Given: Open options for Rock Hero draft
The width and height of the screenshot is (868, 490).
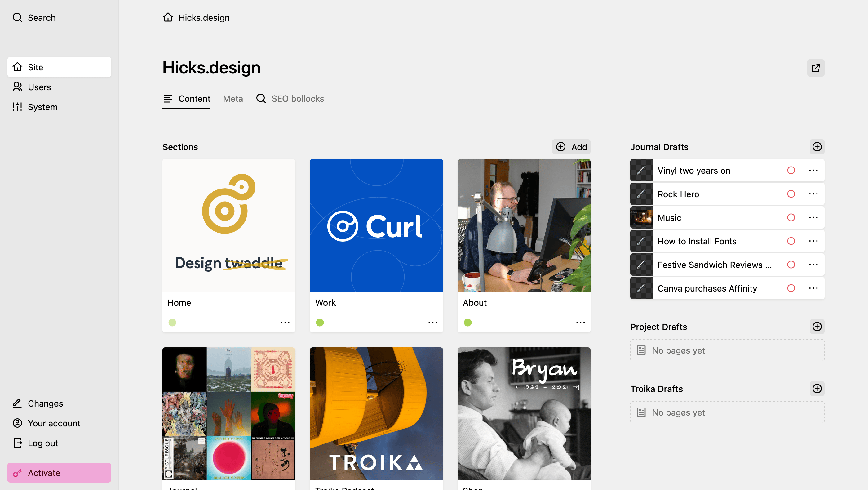Looking at the screenshot, I should 813,194.
